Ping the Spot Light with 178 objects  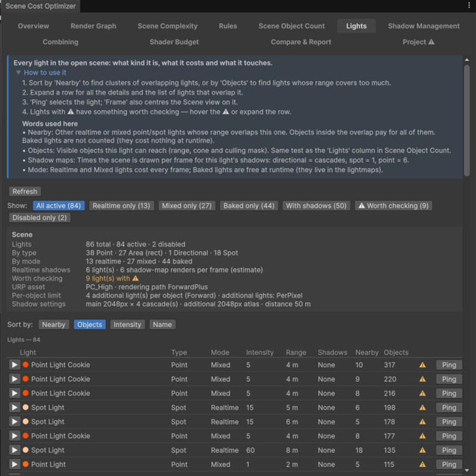[449, 422]
